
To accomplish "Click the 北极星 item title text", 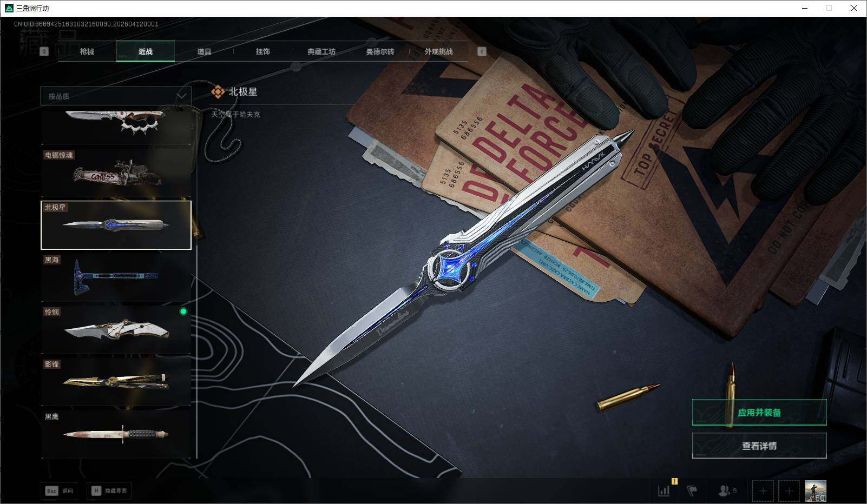I will point(243,92).
